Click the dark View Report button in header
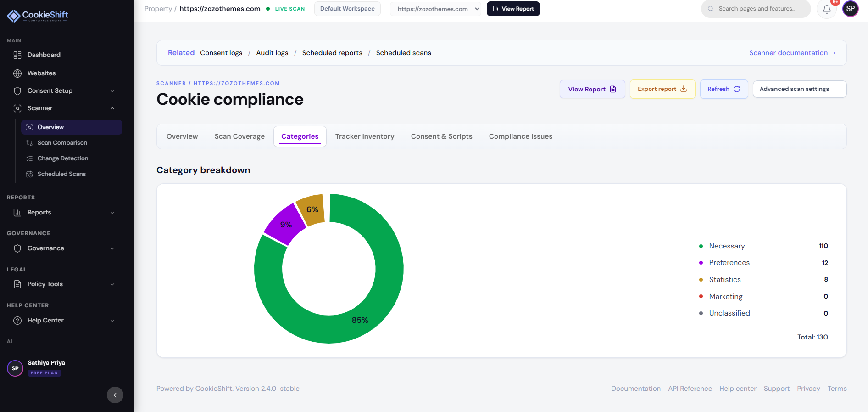Screen dimensions: 868x412 pos(513,9)
